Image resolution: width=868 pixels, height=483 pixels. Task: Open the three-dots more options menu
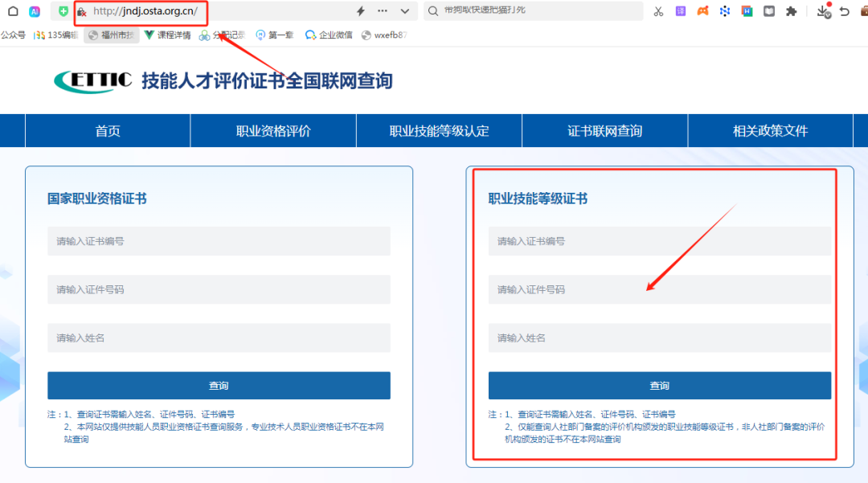[382, 11]
